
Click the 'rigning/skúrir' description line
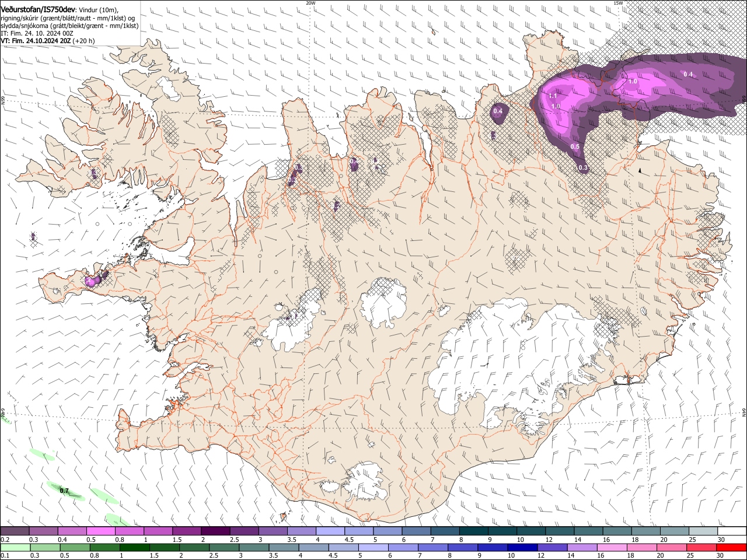pyautogui.click(x=69, y=18)
